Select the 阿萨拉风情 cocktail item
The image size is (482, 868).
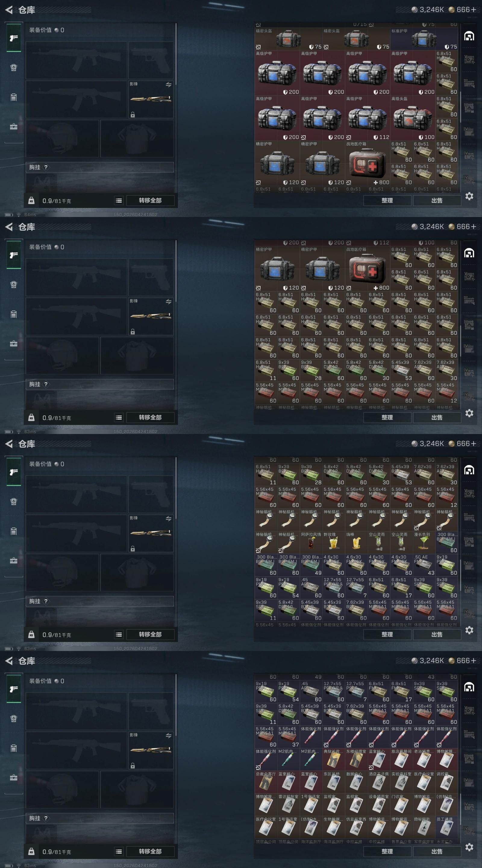(311, 543)
